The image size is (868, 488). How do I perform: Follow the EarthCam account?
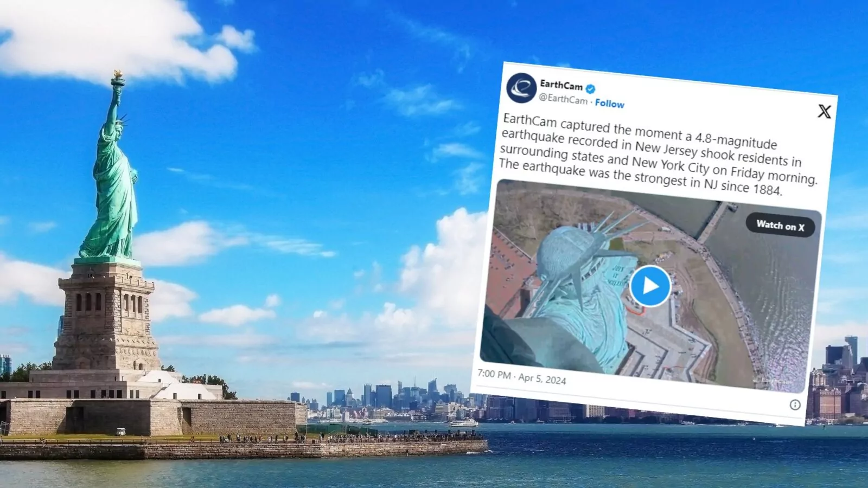click(609, 103)
